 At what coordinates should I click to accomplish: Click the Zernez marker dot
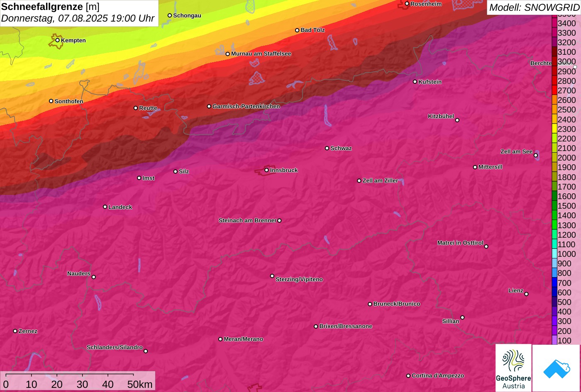[15, 331]
